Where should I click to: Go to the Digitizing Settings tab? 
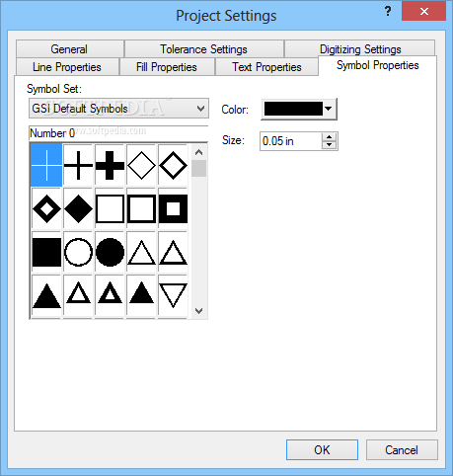pyautogui.click(x=360, y=49)
